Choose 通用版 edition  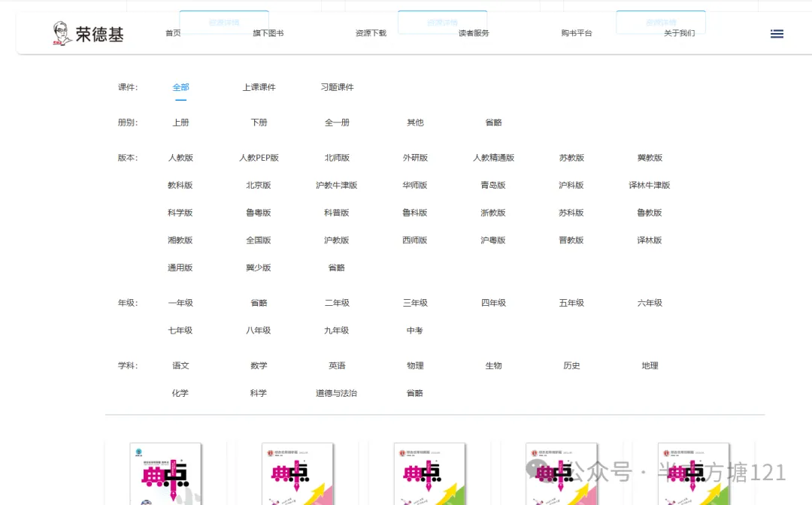tap(180, 268)
